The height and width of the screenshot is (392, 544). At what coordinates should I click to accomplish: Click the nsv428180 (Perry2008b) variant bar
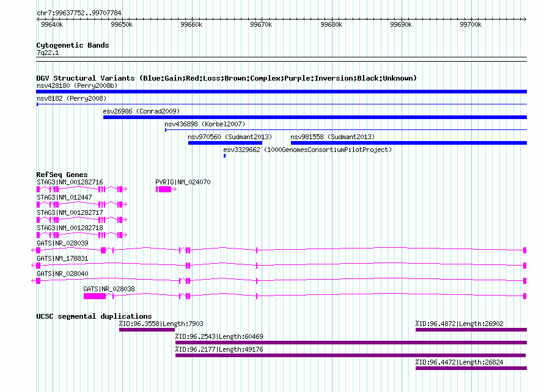[281, 92]
